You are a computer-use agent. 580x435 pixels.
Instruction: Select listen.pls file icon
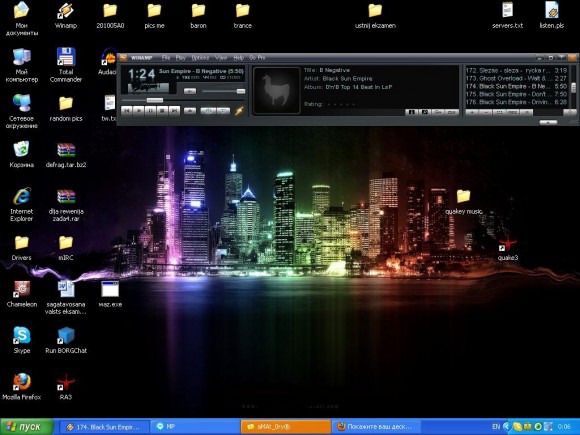[x=552, y=16]
